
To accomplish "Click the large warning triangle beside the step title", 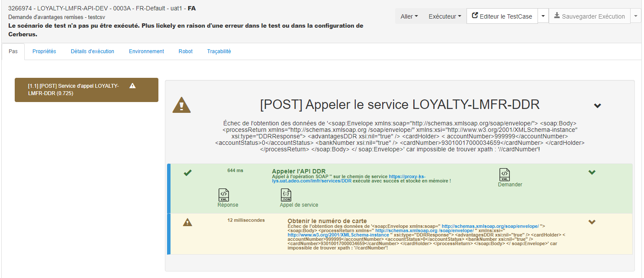I will (x=181, y=105).
